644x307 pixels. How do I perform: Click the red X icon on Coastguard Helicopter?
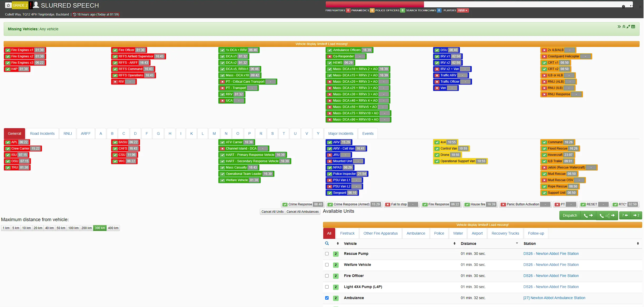544,56
